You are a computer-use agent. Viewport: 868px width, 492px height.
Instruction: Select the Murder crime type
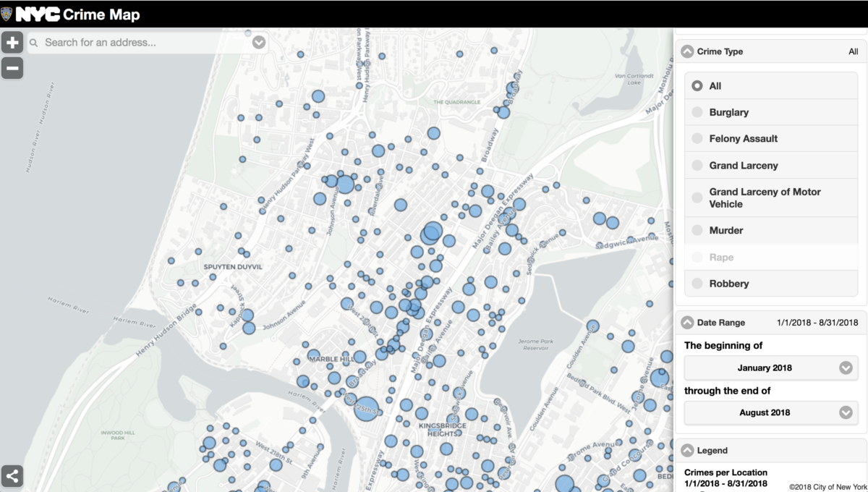pyautogui.click(x=771, y=230)
